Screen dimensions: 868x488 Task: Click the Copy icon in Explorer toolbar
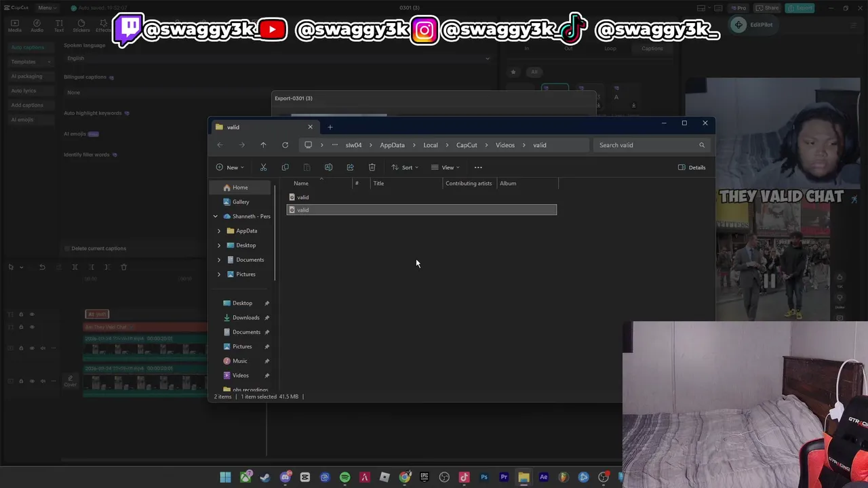tap(285, 167)
